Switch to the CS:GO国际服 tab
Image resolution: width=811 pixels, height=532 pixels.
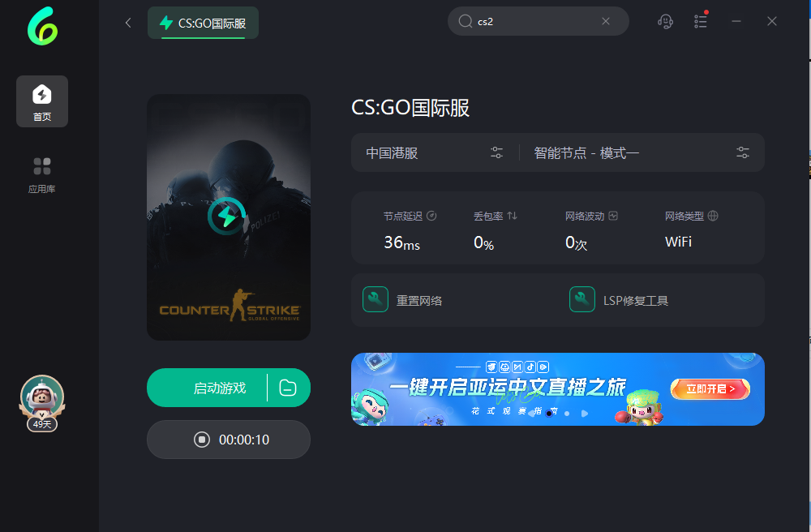tap(204, 23)
